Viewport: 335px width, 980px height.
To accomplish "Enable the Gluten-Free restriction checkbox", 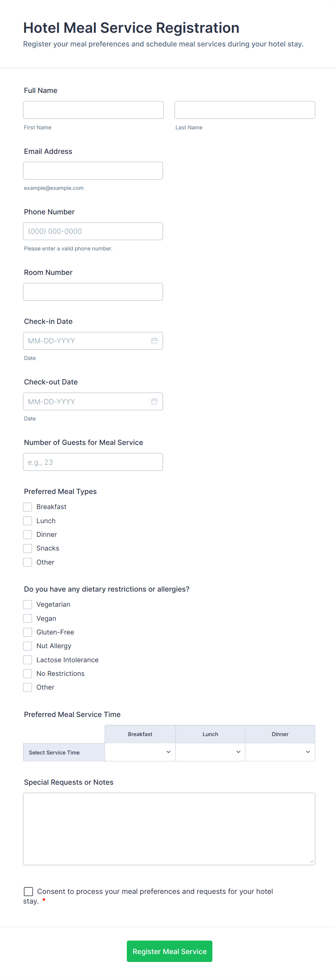I will click(28, 632).
